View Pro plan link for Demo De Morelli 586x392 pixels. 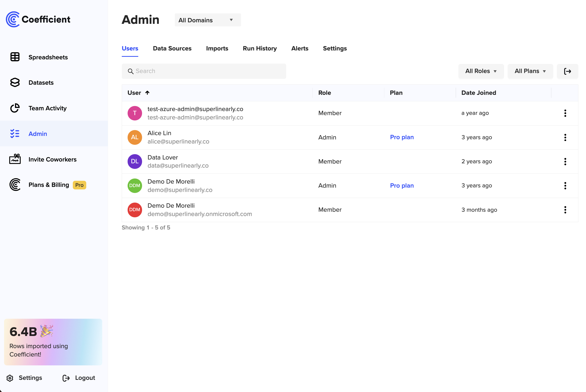pos(402,186)
